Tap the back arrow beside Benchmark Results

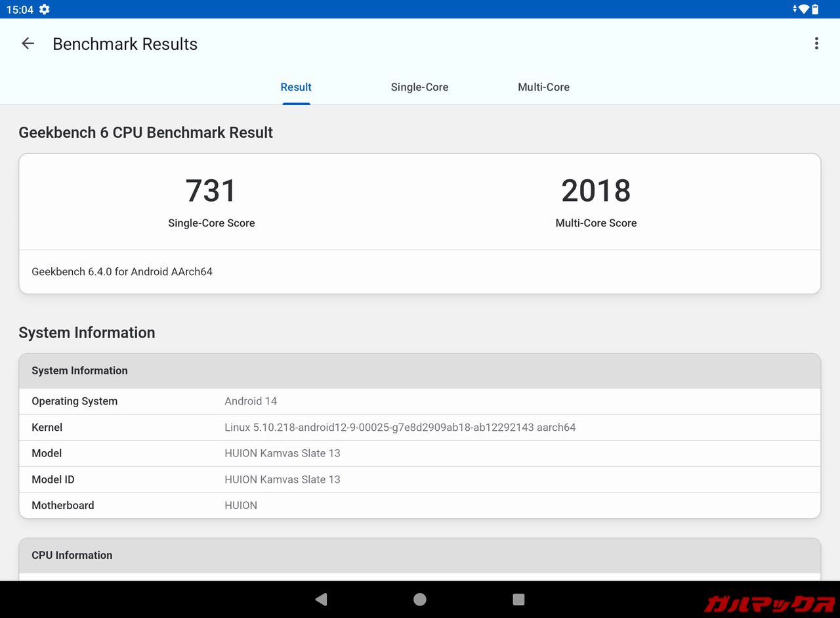[28, 44]
